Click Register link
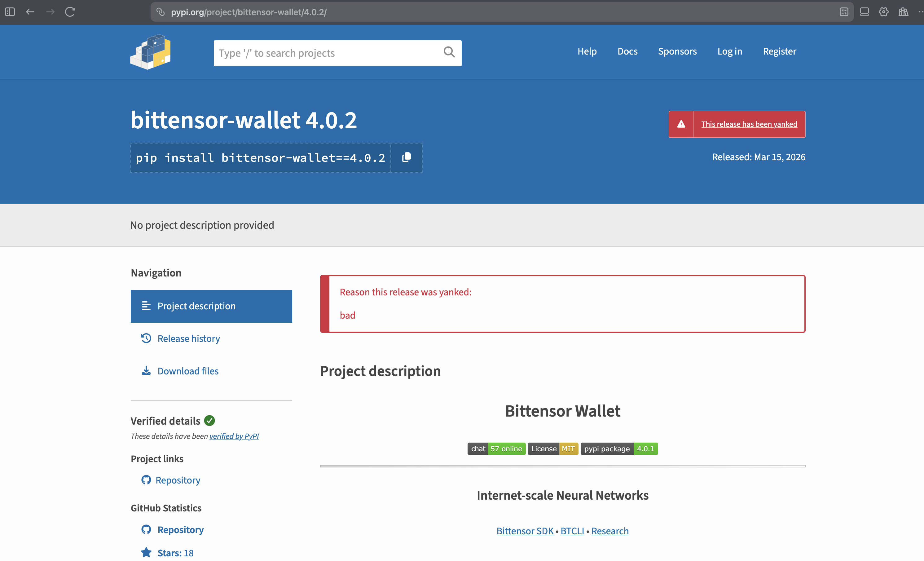Viewport: 924px width, 561px height. click(x=779, y=51)
